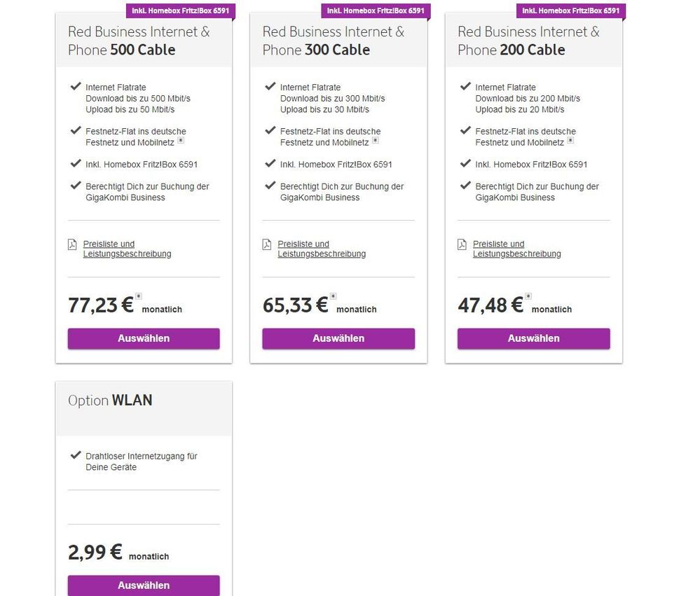Open Preisliste und Leistungsbeschreibung for 500 Cable
The height and width of the screenshot is (596, 700).
(126, 249)
